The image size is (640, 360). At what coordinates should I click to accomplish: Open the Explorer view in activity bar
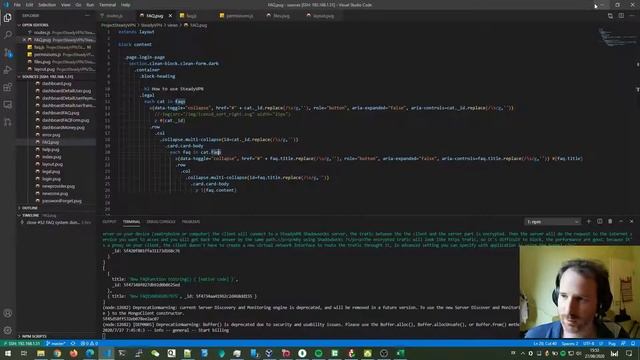pos(8,18)
